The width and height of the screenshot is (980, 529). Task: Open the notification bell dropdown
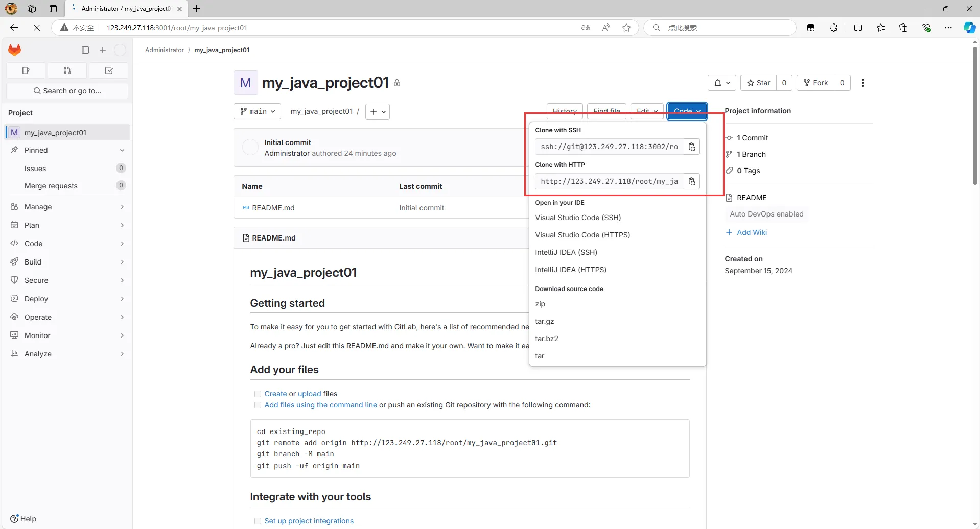tap(722, 83)
